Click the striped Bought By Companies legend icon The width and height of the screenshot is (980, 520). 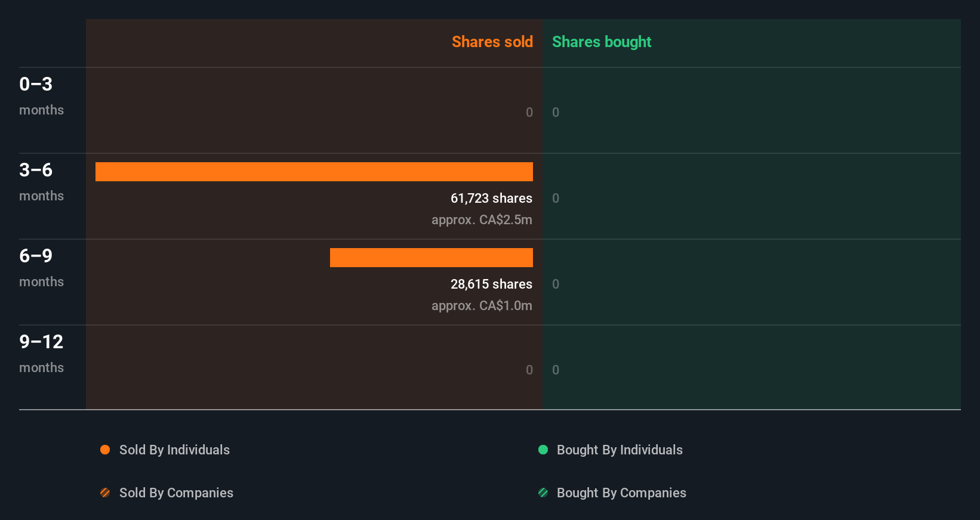click(543, 493)
